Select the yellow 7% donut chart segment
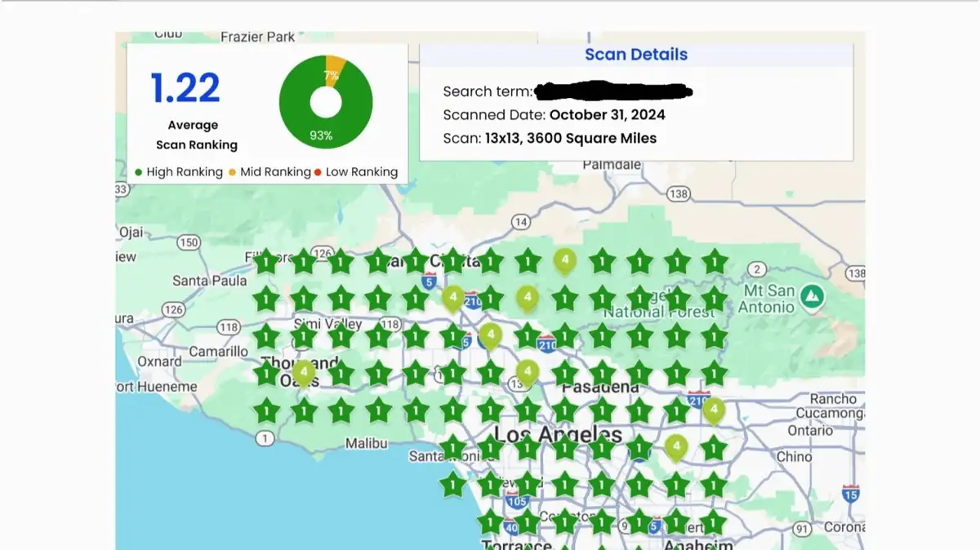Image resolution: width=980 pixels, height=550 pixels. click(334, 70)
